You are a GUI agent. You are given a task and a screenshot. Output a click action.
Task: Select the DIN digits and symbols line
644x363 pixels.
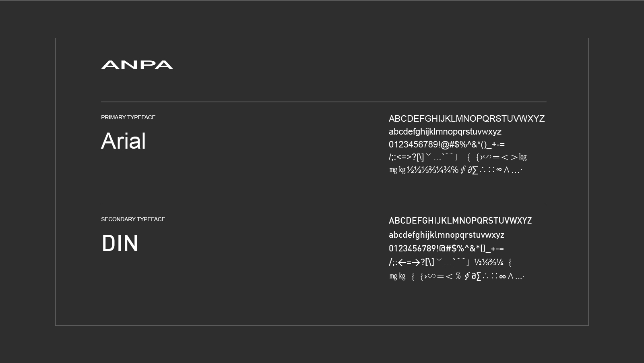(x=446, y=249)
